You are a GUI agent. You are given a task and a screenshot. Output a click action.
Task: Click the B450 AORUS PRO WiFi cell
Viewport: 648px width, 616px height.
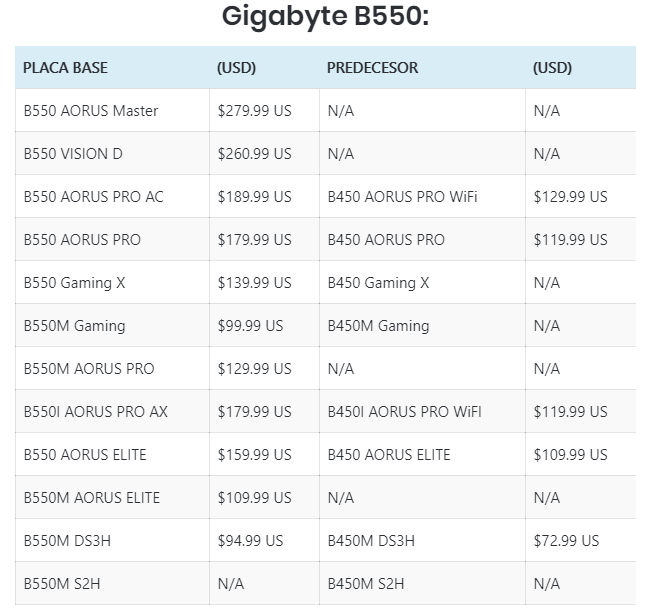pos(402,197)
